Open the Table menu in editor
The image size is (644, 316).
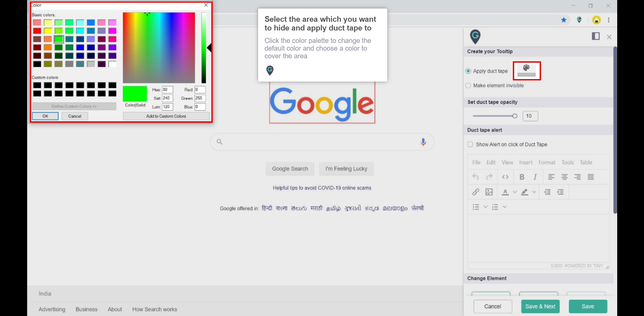point(586,162)
